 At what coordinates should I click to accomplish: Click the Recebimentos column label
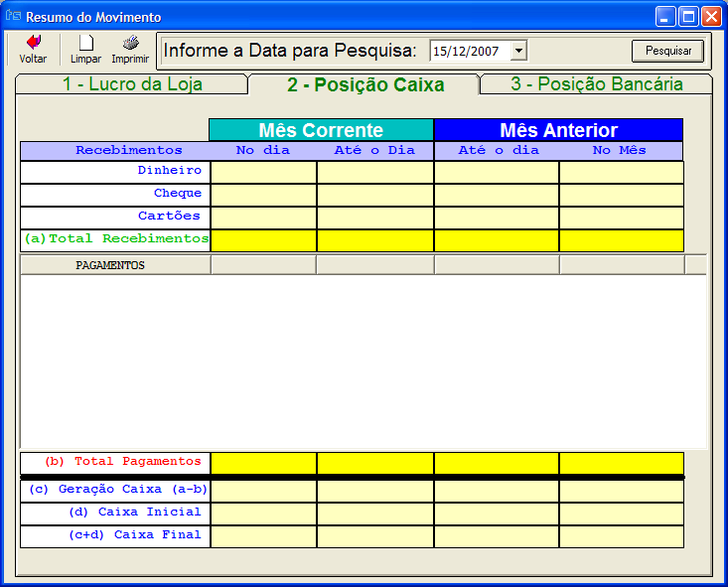(128, 150)
